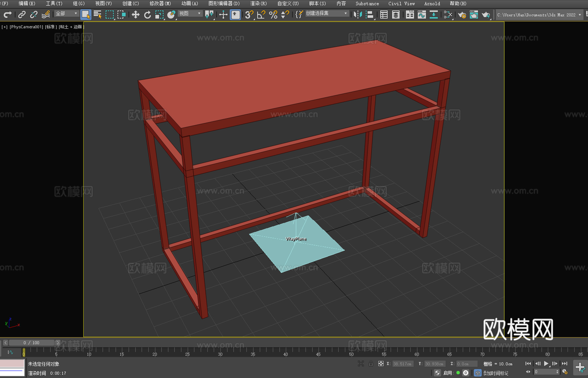Select the Link objects tool
This screenshot has width=588, height=378.
click(22, 14)
